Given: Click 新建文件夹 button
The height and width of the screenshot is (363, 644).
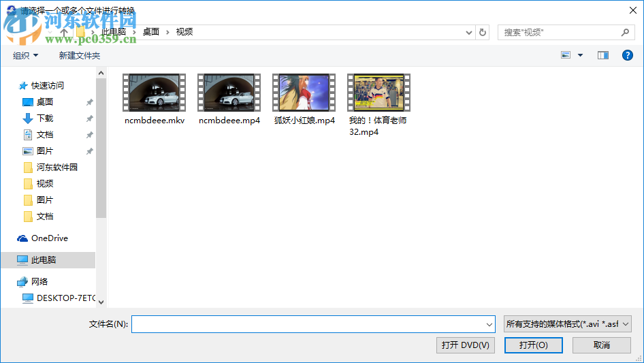Looking at the screenshot, I should 79,55.
